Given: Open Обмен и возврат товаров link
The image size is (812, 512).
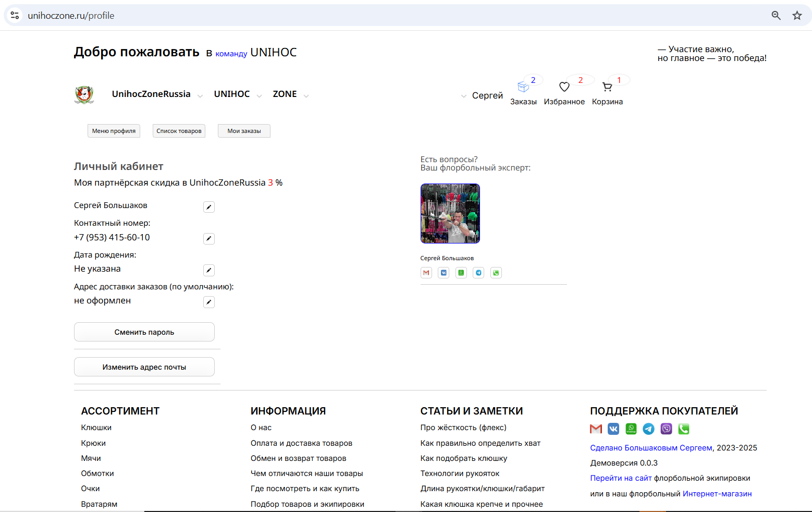Looking at the screenshot, I should point(299,458).
